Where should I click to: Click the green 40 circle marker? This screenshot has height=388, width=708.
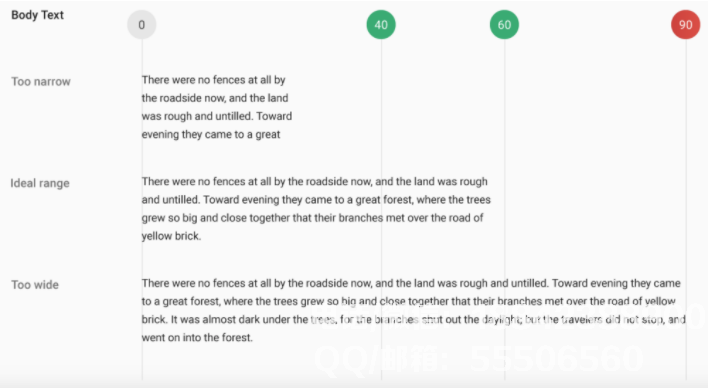(x=381, y=24)
